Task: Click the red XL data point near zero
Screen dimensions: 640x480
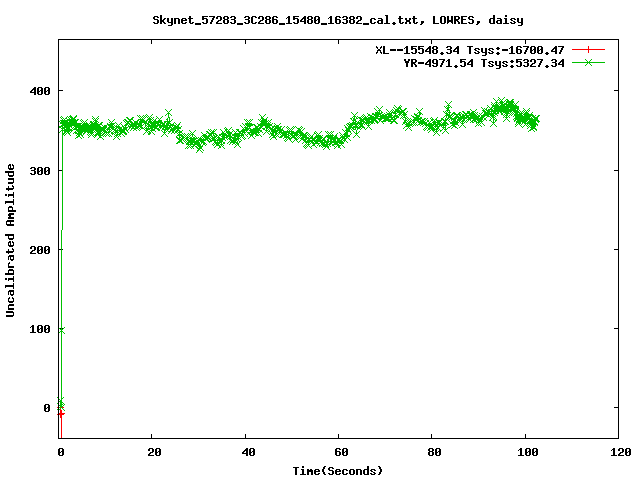Action: (61, 414)
